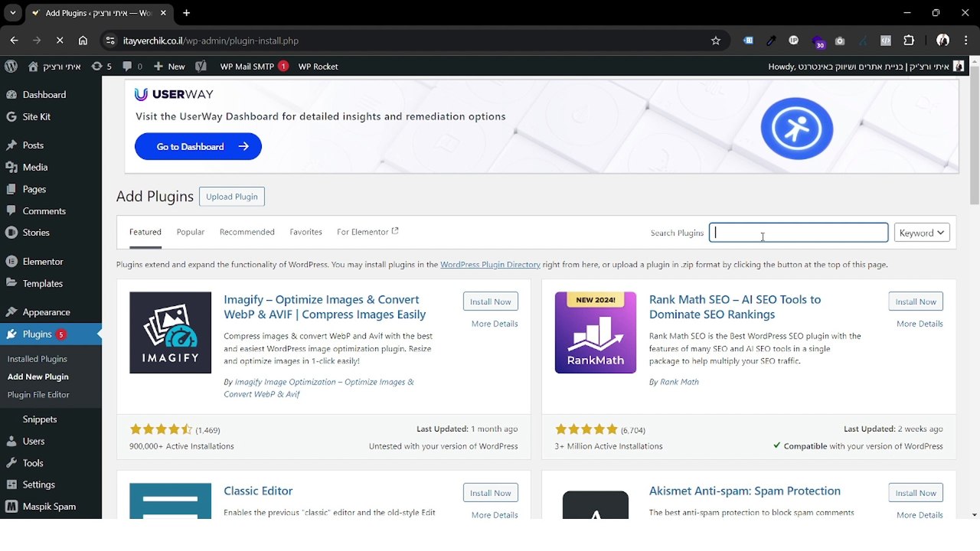Install the Imagify plugin
The width and height of the screenshot is (980, 551).
click(x=491, y=302)
